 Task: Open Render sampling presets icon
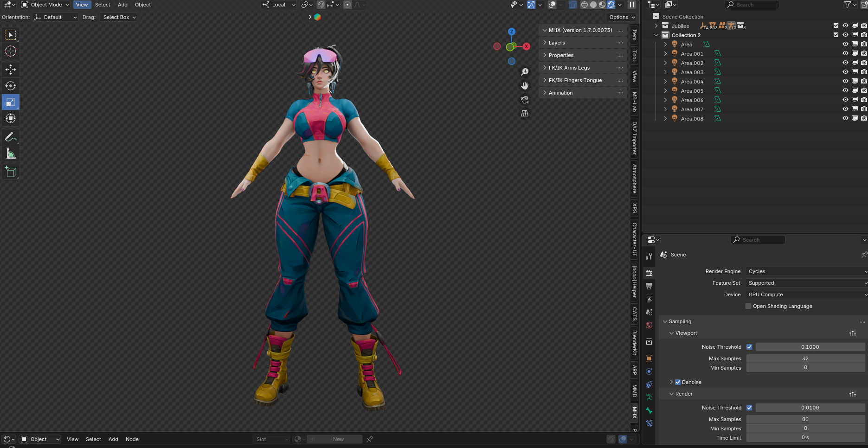click(853, 394)
